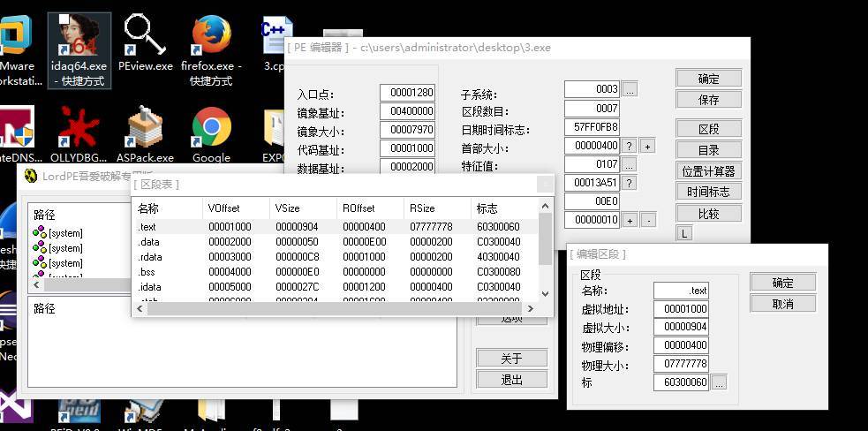Image resolution: width=868 pixels, height=431 pixels.
Task: Click section table scroll-up arrow
Action: pos(545,206)
